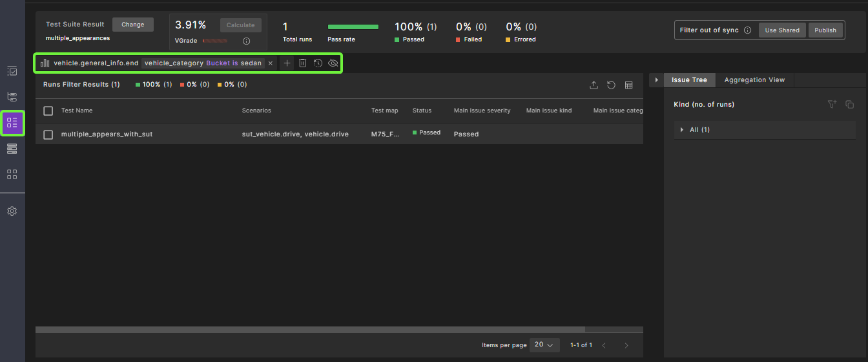Viewport: 868px width, 362px height.
Task: Select the Issue Tree tab
Action: coord(689,80)
